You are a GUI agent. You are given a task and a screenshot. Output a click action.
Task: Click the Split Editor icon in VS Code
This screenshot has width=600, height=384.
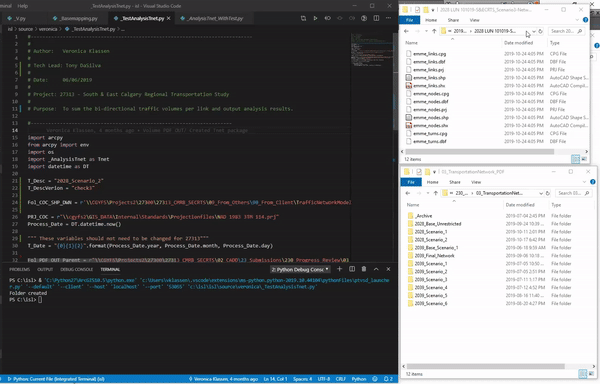click(376, 18)
